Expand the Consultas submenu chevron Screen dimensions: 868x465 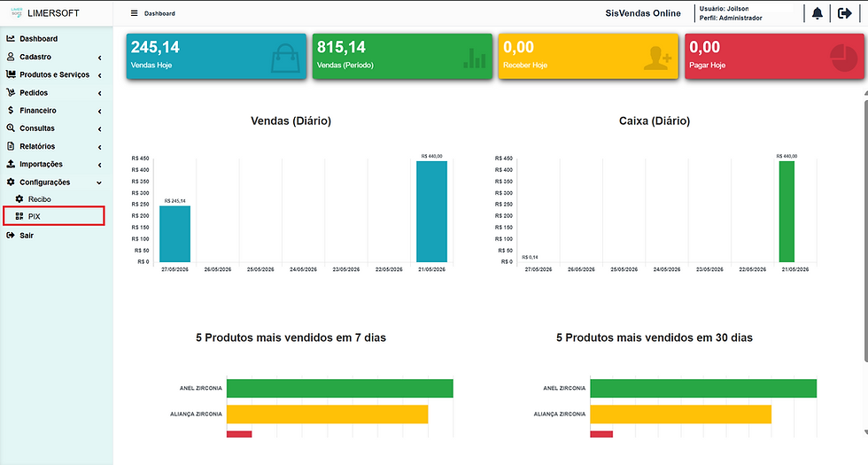pos(99,129)
